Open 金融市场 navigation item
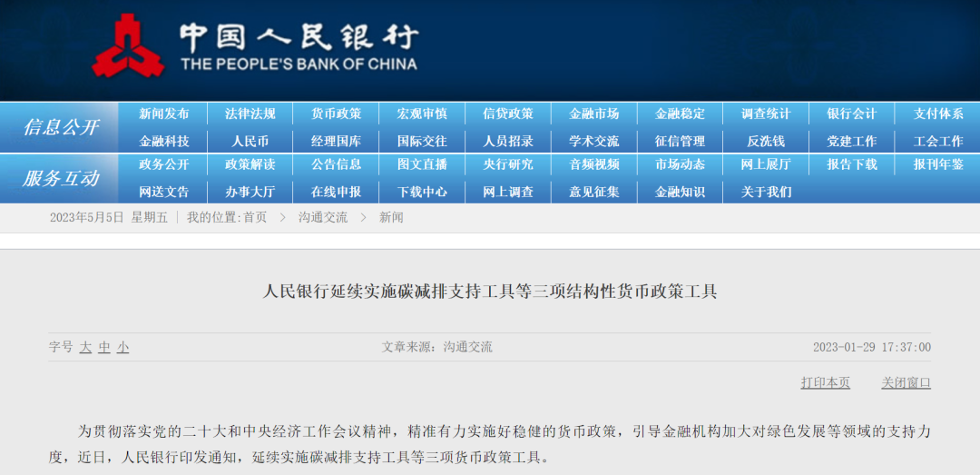Viewport: 980px width, 475px height. pyautogui.click(x=593, y=114)
